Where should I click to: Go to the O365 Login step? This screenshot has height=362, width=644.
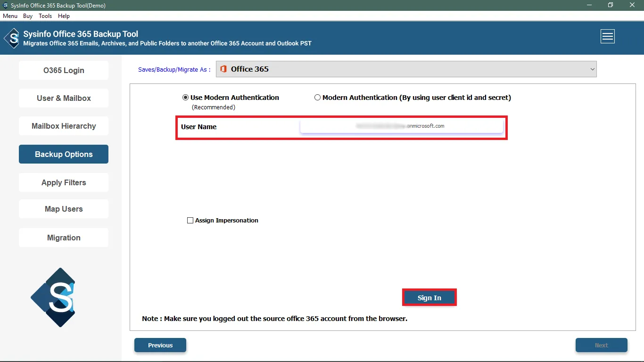(x=64, y=70)
